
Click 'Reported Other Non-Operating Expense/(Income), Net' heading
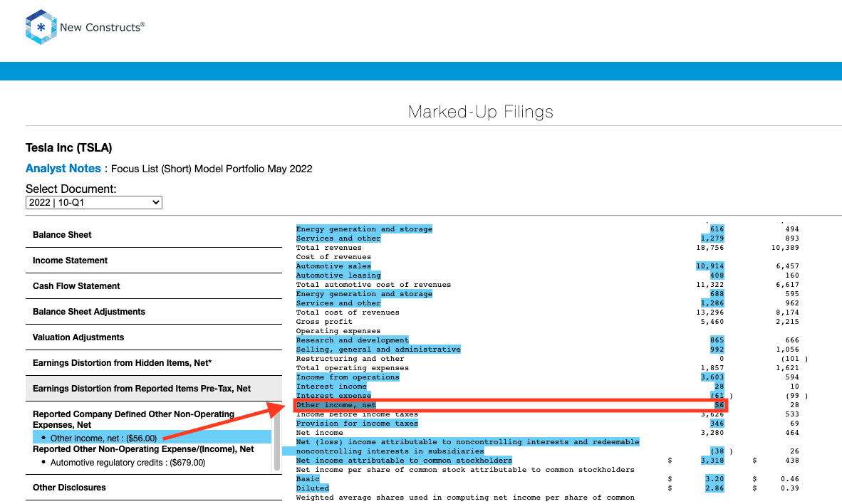(143, 449)
